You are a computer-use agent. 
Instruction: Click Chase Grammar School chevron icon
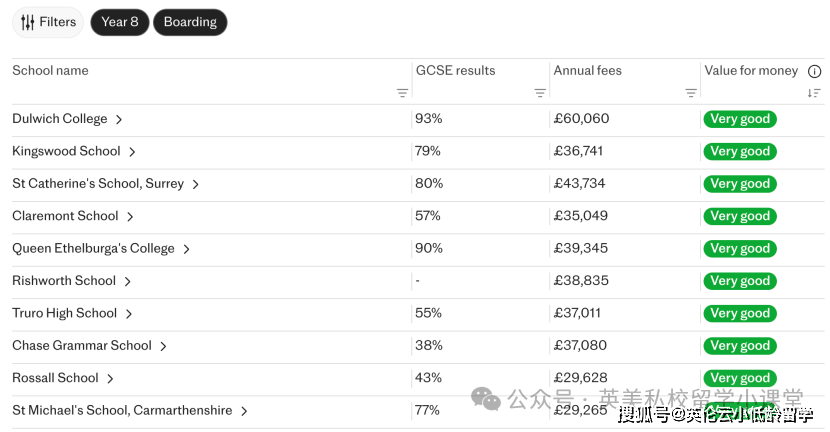tap(163, 346)
